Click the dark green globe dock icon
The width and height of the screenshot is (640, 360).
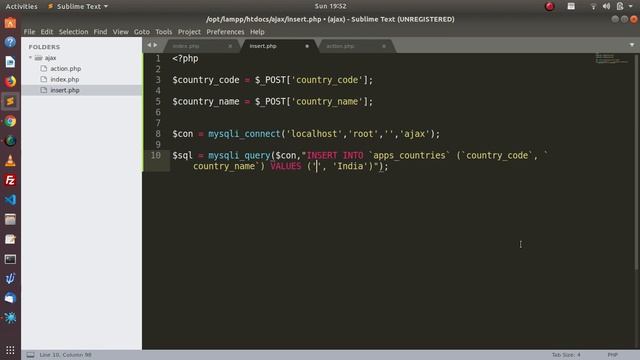tap(10, 141)
